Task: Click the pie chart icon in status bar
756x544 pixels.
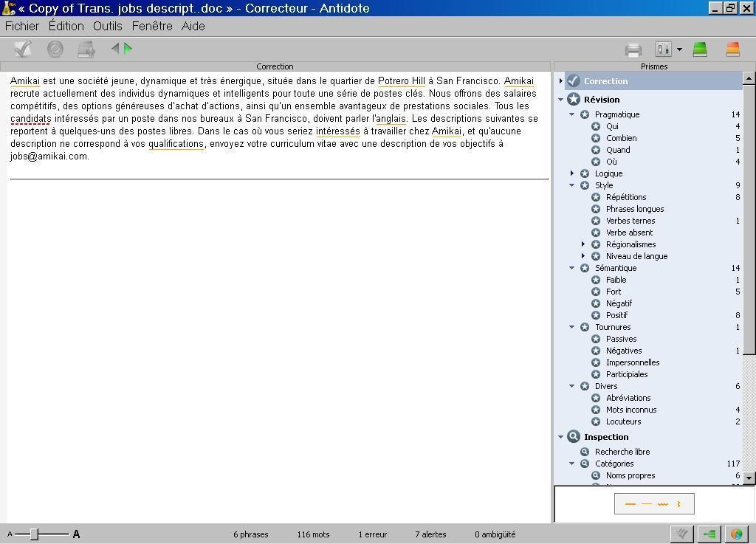Action: (x=737, y=534)
